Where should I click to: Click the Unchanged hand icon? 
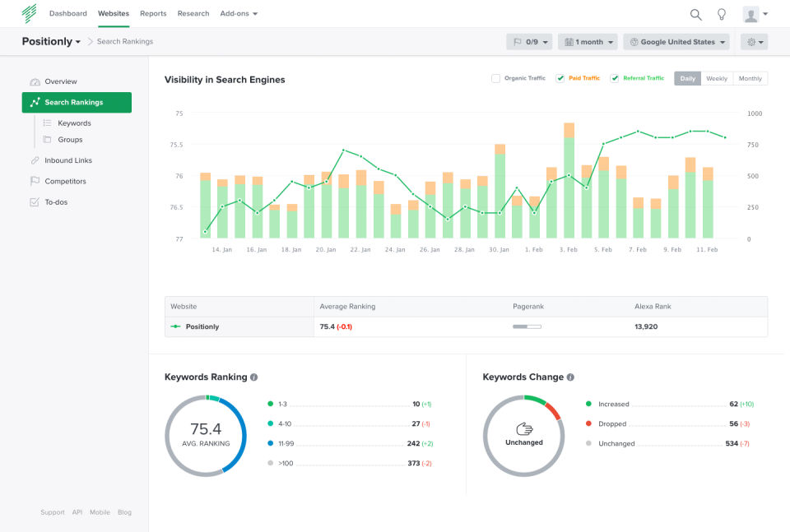pos(524,429)
